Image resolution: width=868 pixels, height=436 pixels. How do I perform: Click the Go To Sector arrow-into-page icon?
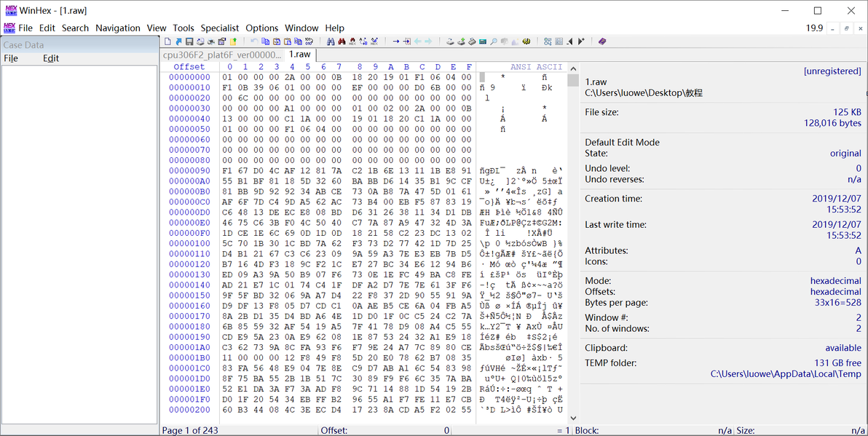click(x=407, y=41)
